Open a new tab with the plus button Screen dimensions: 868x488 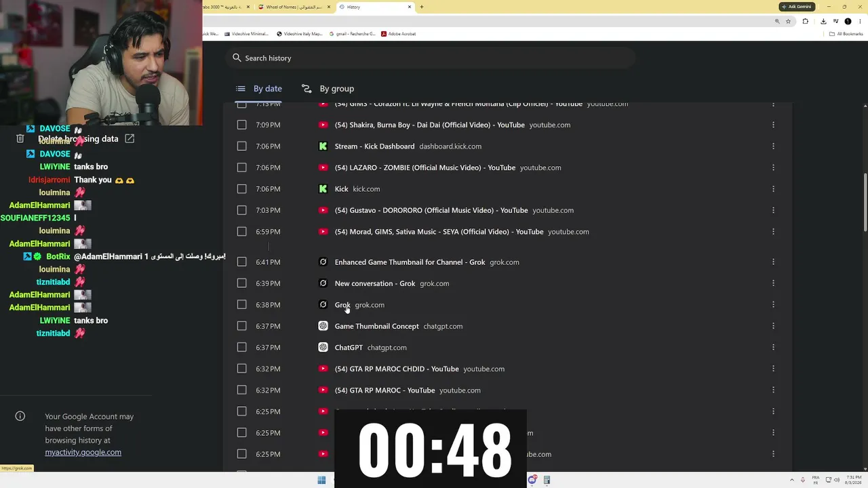coord(422,7)
